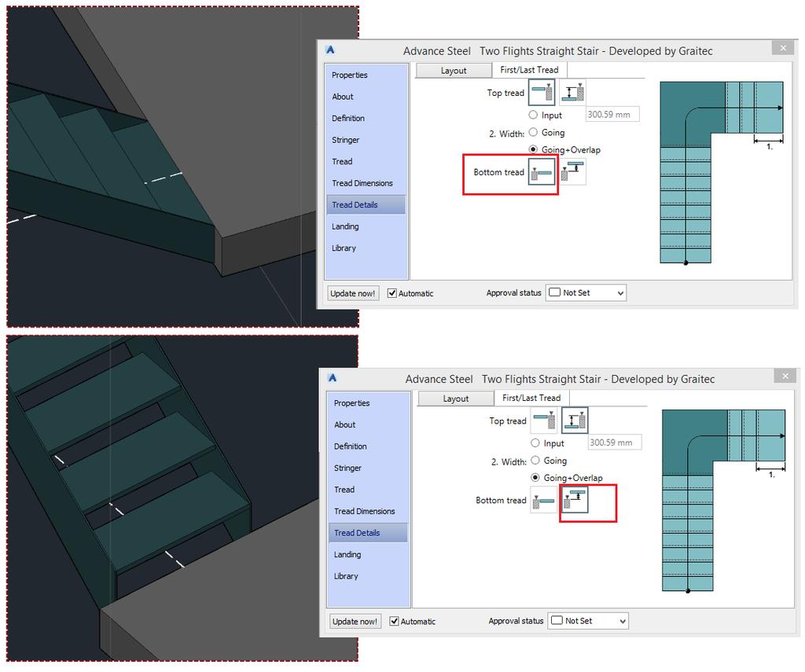Select second Bottom tread icon in lower dialog

[575, 500]
